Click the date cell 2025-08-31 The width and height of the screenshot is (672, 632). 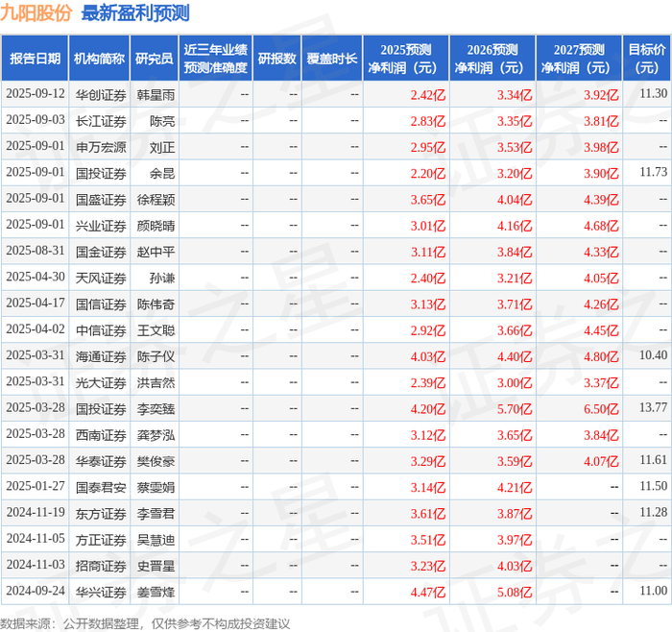[36, 251]
